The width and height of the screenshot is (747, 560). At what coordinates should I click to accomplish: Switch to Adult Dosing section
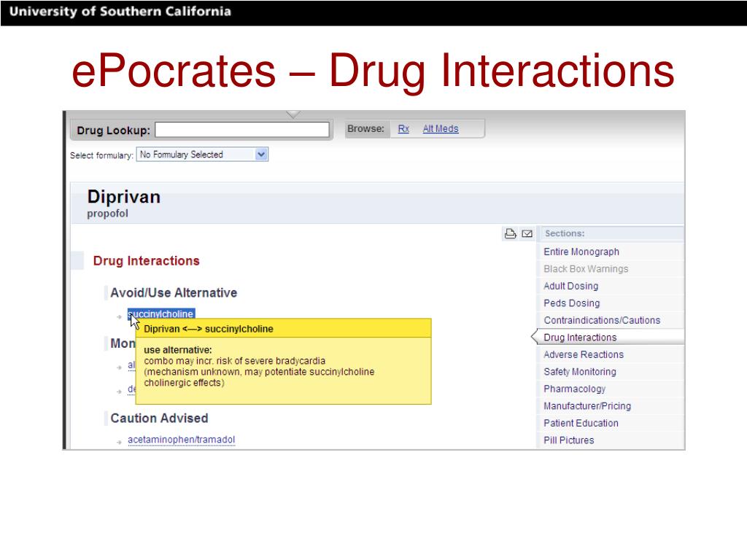click(570, 286)
